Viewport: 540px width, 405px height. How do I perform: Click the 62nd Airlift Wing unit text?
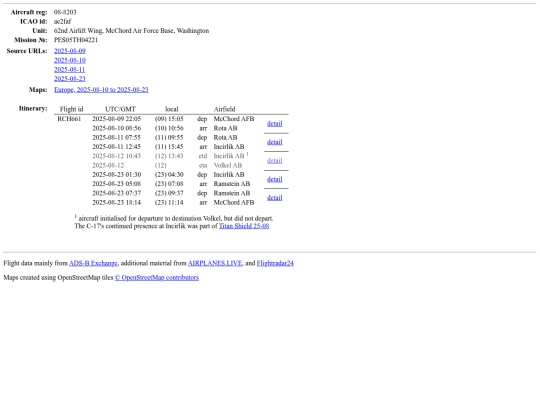pos(131,31)
